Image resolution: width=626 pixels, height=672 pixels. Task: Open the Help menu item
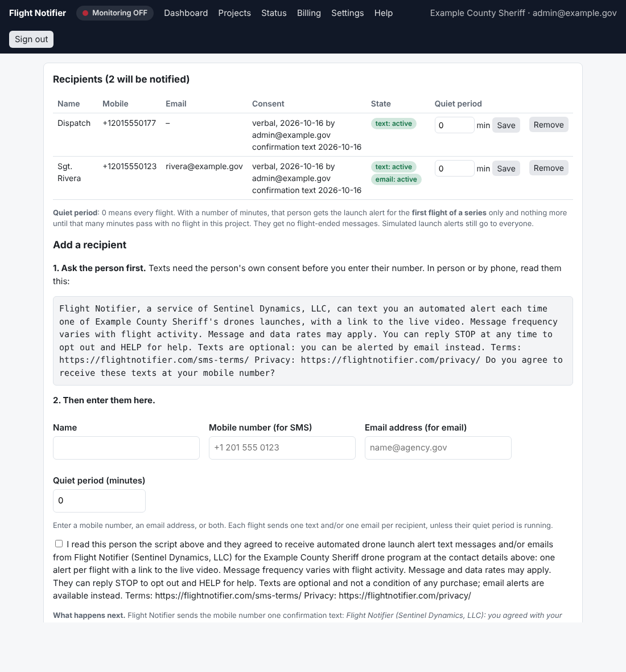coord(383,13)
